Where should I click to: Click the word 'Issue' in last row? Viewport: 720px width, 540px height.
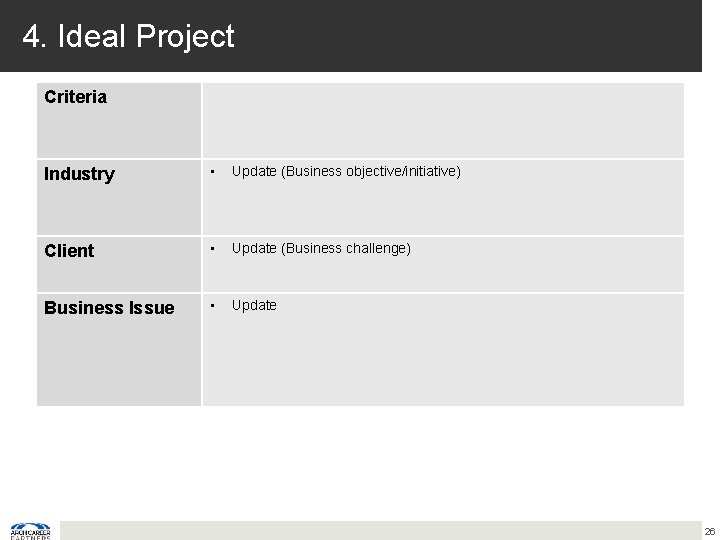pyautogui.click(x=150, y=308)
